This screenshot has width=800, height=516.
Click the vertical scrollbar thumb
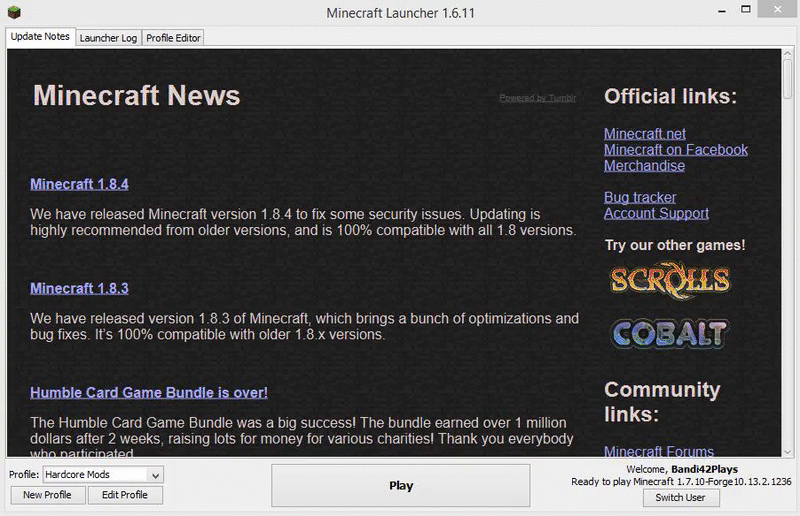(787, 78)
